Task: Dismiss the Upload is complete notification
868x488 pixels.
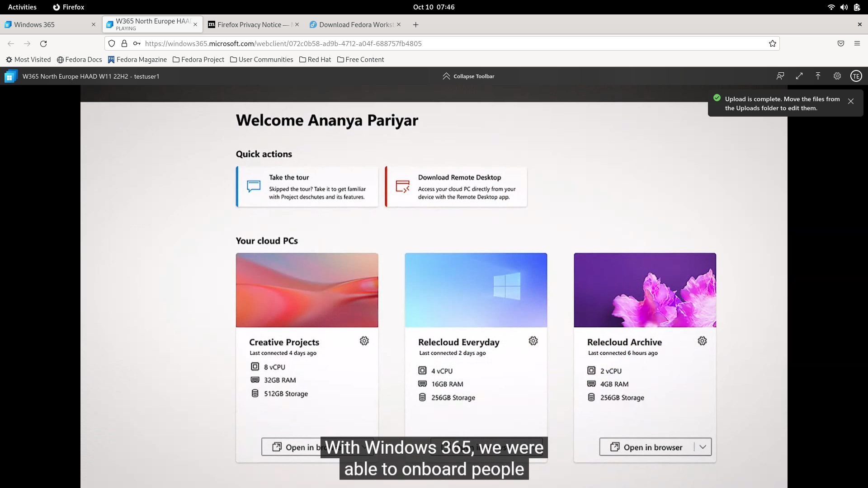Action: (x=851, y=101)
